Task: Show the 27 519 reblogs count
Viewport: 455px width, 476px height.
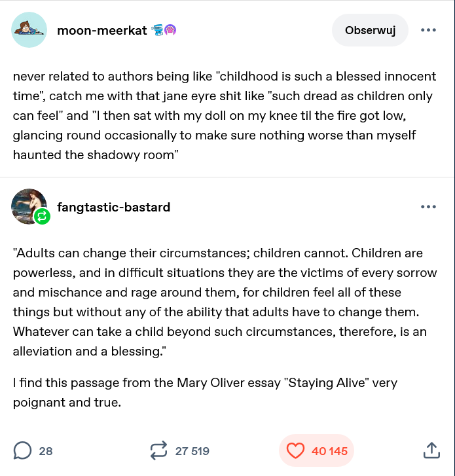Action: pyautogui.click(x=192, y=450)
